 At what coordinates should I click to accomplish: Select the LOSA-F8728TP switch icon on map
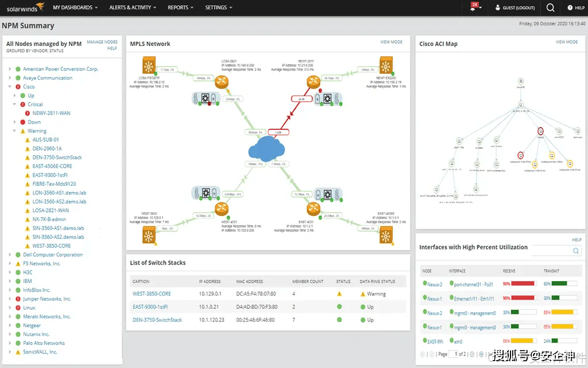pos(149,66)
